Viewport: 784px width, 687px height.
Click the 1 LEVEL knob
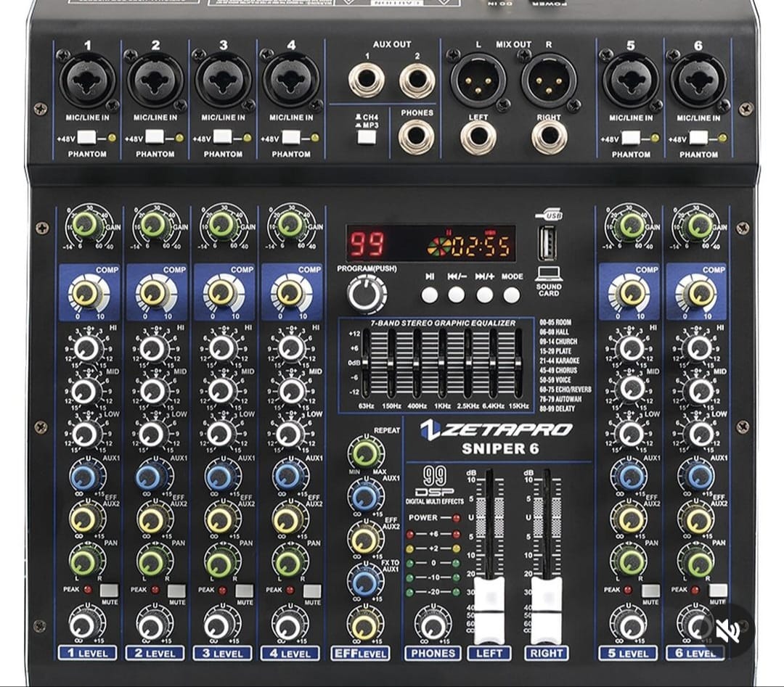pyautogui.click(x=84, y=625)
